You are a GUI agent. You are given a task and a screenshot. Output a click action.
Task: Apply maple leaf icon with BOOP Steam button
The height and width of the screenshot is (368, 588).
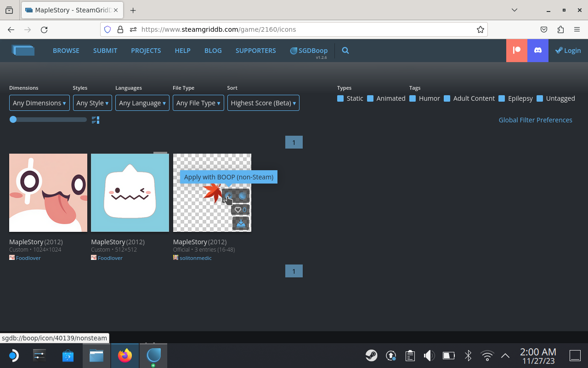(243, 196)
